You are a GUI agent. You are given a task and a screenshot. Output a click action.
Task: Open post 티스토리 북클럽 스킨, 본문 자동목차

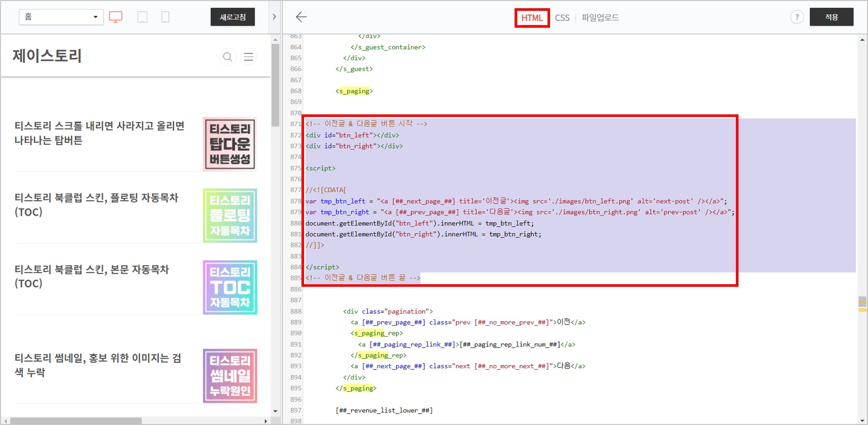coord(91,276)
